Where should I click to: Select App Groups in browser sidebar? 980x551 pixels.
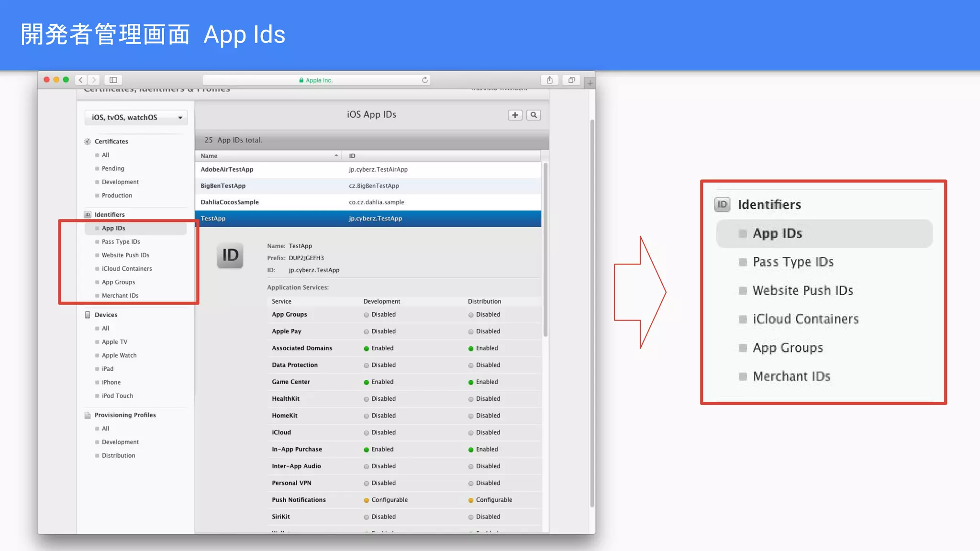(118, 282)
